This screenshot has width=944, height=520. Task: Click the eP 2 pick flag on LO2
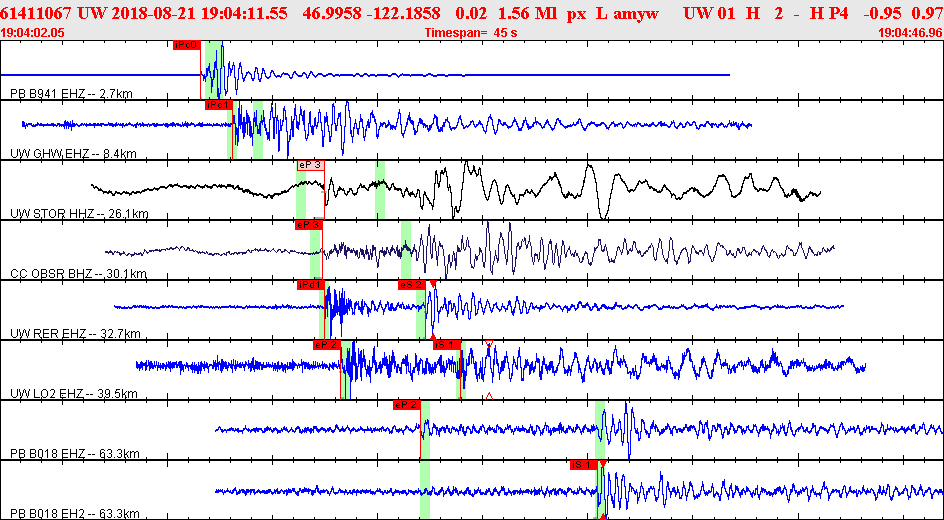point(327,345)
